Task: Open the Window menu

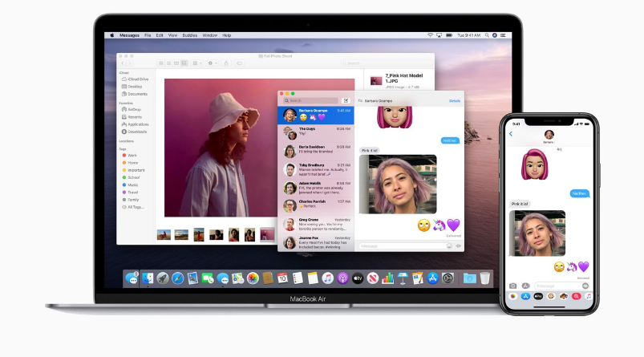Action: pyautogui.click(x=210, y=35)
